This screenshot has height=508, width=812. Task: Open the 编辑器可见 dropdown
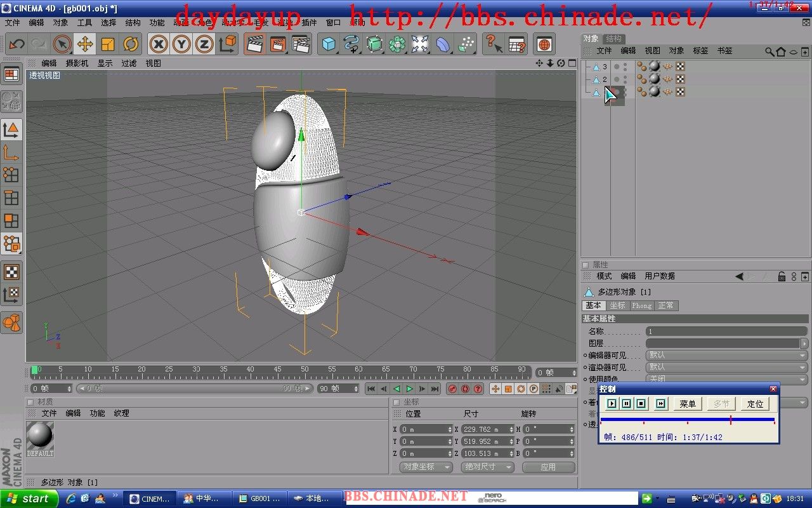pos(726,355)
